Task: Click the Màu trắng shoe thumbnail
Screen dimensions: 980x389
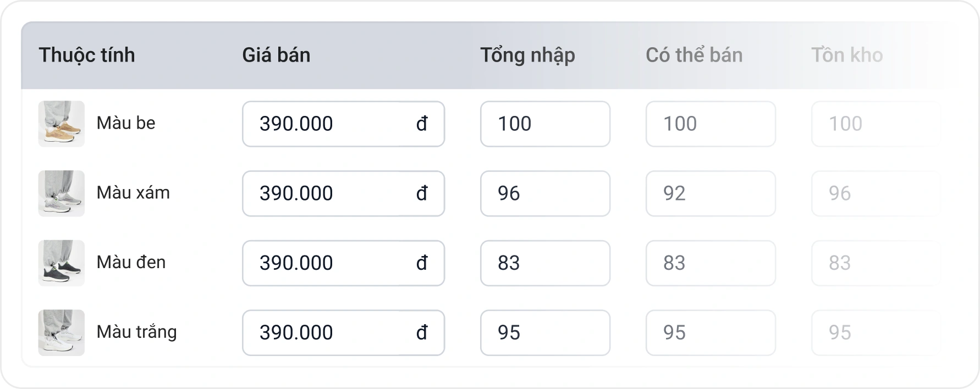Action: coord(61,332)
